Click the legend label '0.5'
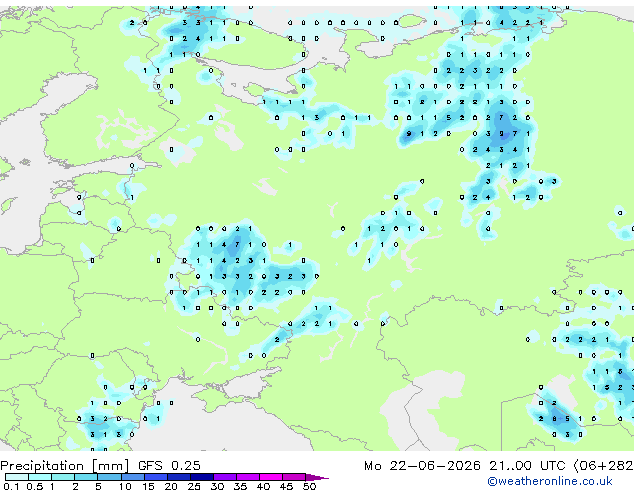The width and height of the screenshot is (634, 490). pyautogui.click(x=35, y=486)
